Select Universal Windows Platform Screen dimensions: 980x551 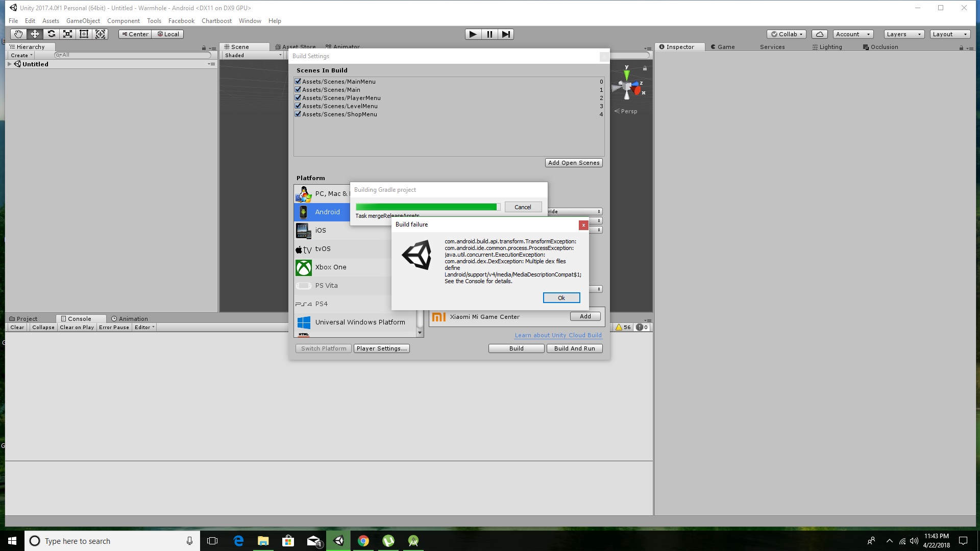coord(355,322)
